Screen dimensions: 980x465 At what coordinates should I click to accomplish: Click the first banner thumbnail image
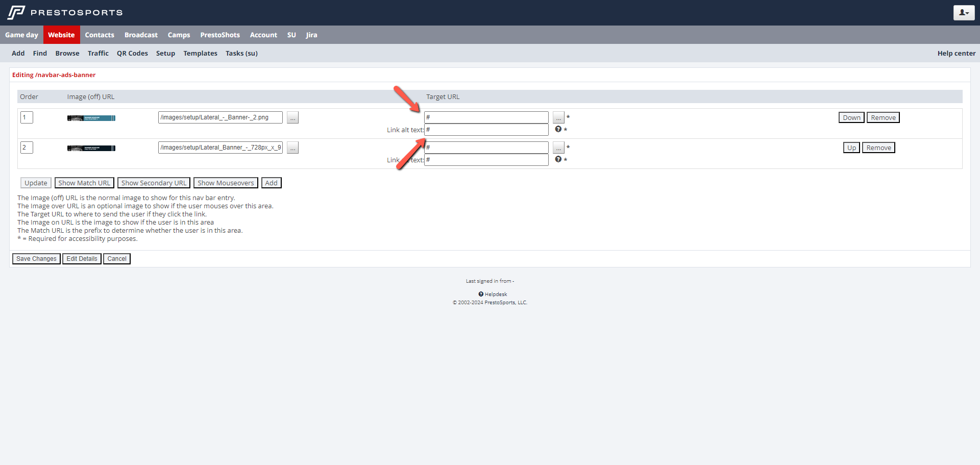coord(91,118)
